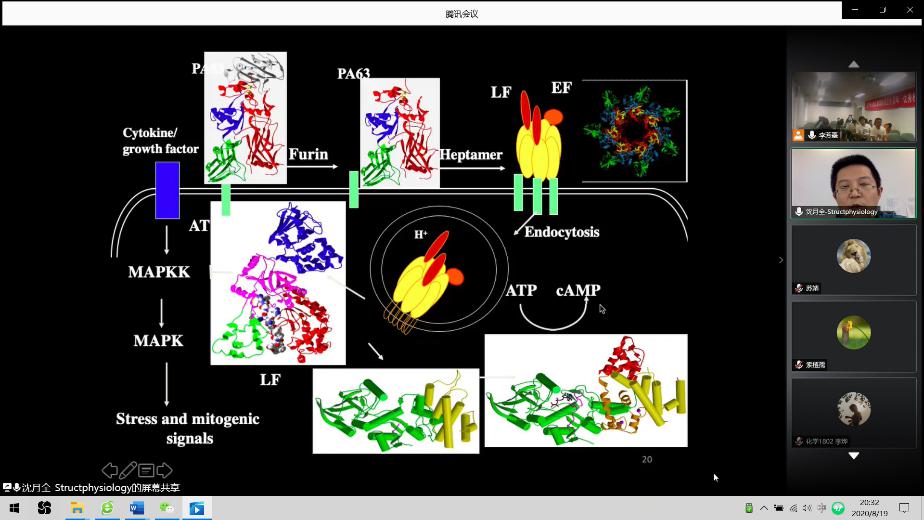Click the Windows Start button

pyautogui.click(x=14, y=508)
